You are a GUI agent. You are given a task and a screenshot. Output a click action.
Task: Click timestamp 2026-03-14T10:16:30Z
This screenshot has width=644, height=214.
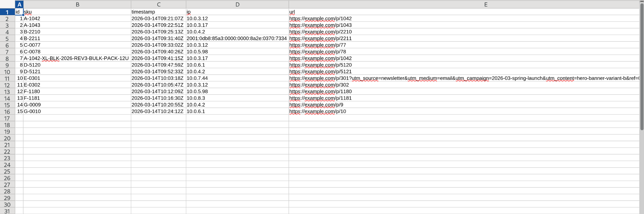pos(159,98)
